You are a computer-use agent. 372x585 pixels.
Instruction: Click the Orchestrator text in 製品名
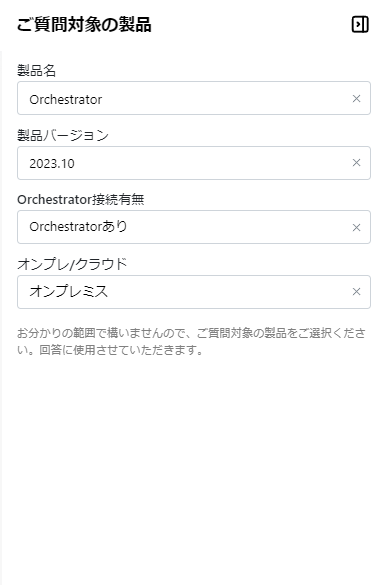(66, 100)
